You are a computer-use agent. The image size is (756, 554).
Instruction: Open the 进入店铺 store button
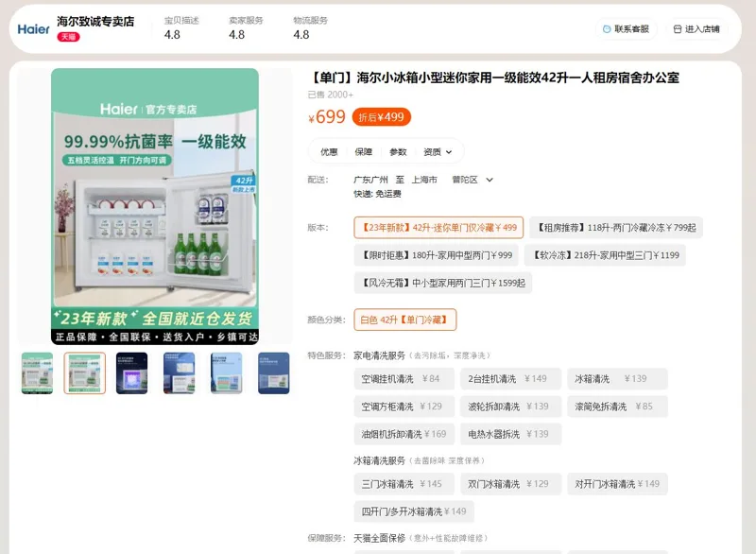[x=696, y=29]
